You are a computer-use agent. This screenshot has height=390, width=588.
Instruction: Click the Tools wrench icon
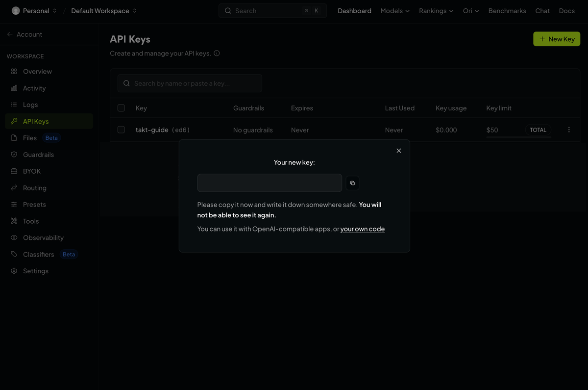pyautogui.click(x=14, y=221)
